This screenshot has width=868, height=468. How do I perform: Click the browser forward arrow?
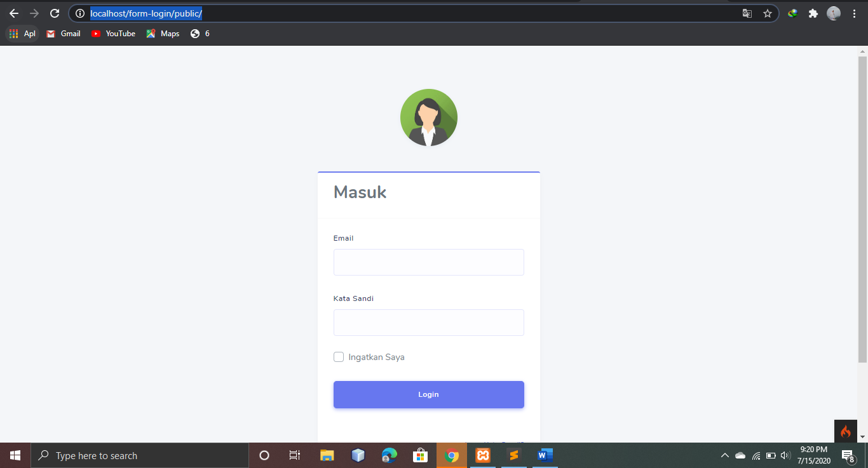click(x=34, y=13)
